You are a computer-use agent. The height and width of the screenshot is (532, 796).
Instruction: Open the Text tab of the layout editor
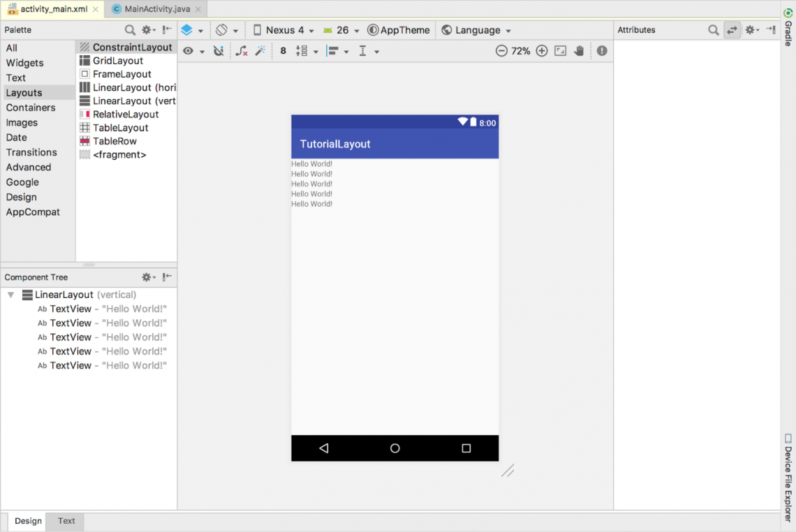66,521
